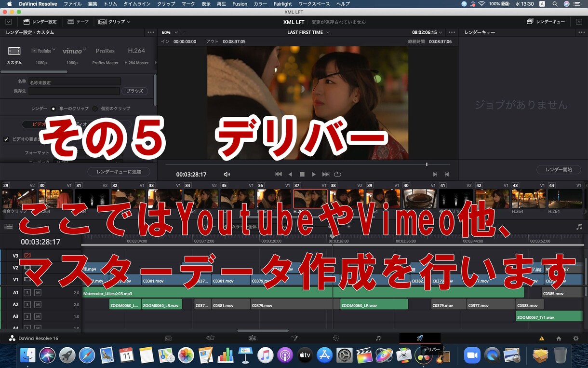The height and width of the screenshot is (368, 588).
Task: Open the Color page icon in bottom bar
Action: (x=336, y=338)
